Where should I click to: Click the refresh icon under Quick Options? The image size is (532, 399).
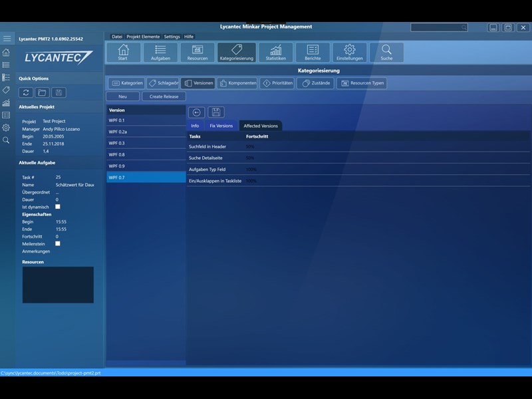[26, 92]
